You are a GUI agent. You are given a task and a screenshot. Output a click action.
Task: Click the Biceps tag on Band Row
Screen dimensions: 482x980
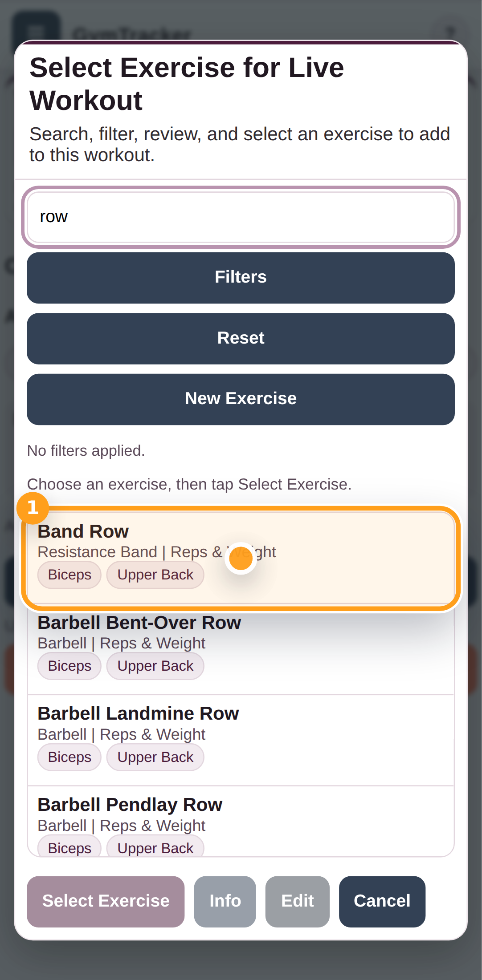point(69,575)
